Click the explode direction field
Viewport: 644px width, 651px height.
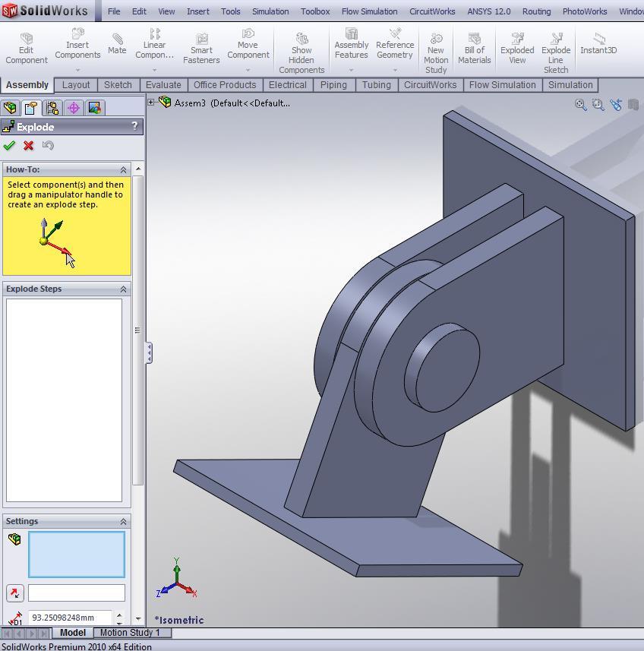coord(77,593)
